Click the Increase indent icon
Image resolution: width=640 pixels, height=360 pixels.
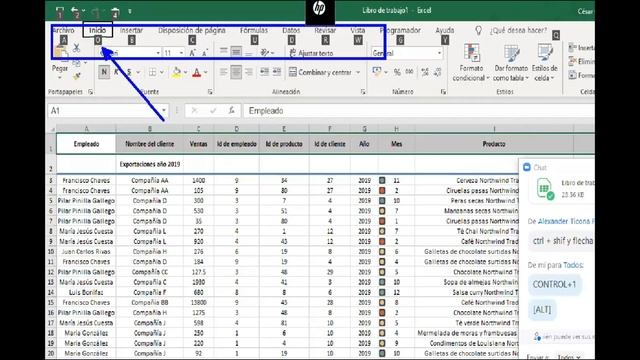tap(277, 72)
